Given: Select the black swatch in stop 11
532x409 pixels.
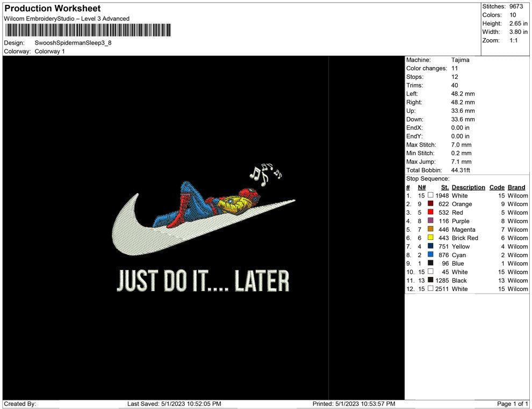Looking at the screenshot, I should tap(430, 280).
